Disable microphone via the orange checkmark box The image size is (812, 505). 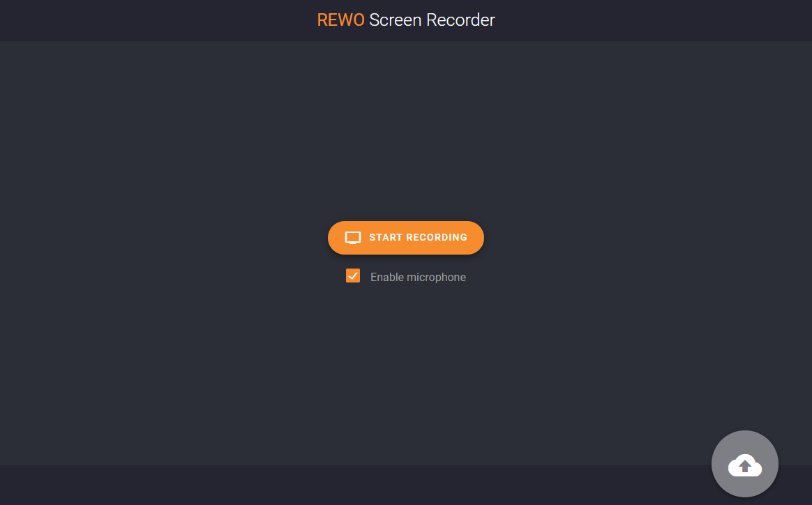pyautogui.click(x=353, y=276)
